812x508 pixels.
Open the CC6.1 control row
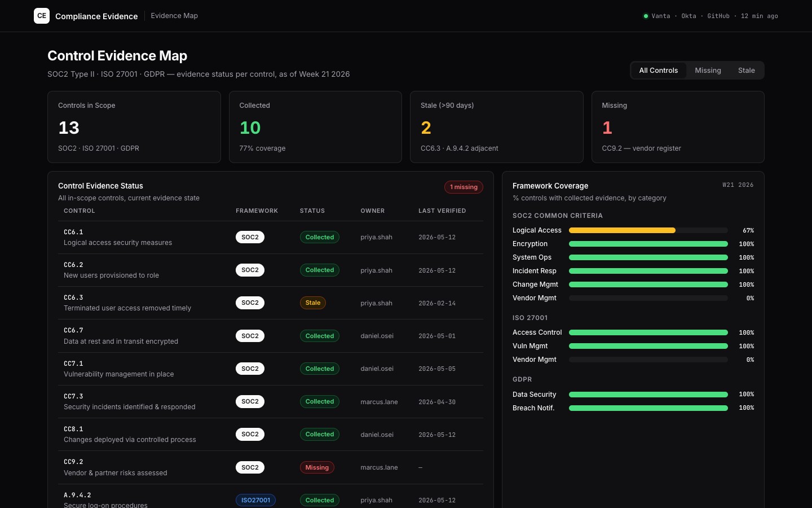coord(271,238)
